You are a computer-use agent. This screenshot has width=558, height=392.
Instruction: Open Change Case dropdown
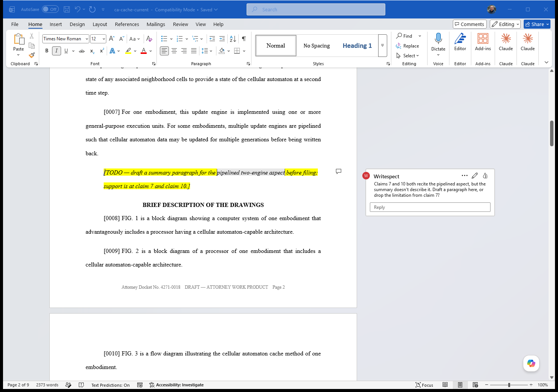(x=135, y=39)
